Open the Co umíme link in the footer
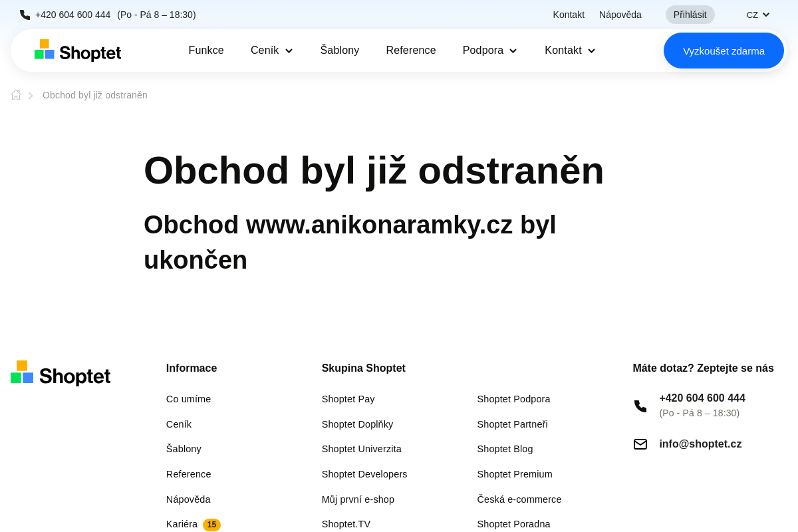 [x=188, y=399]
